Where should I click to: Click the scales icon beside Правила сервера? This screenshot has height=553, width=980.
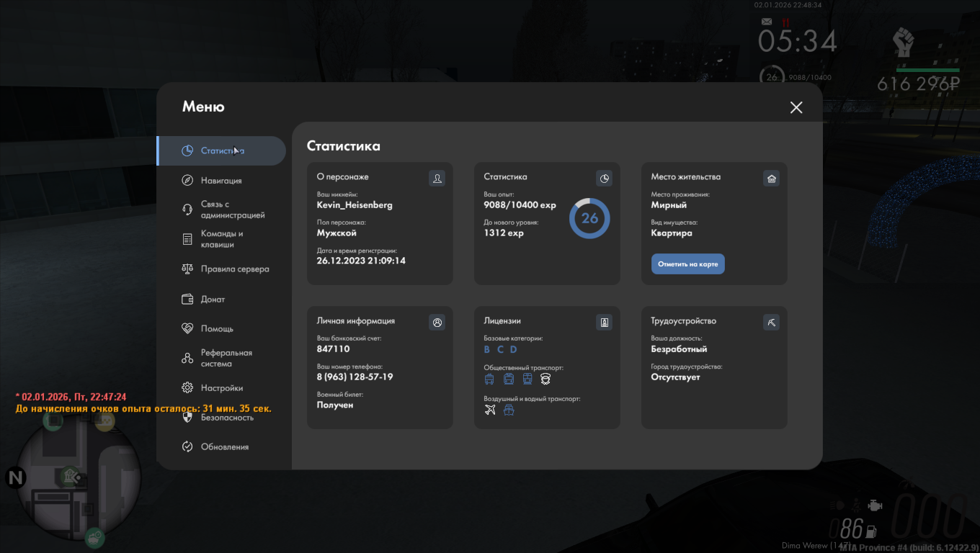(187, 269)
